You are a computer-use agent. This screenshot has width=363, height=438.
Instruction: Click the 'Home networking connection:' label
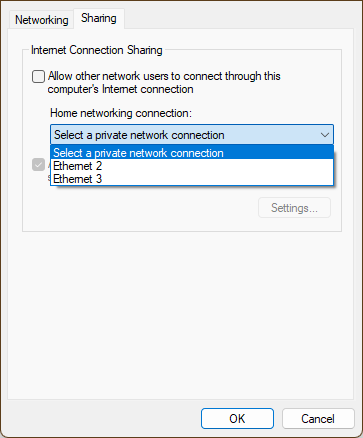[121, 113]
